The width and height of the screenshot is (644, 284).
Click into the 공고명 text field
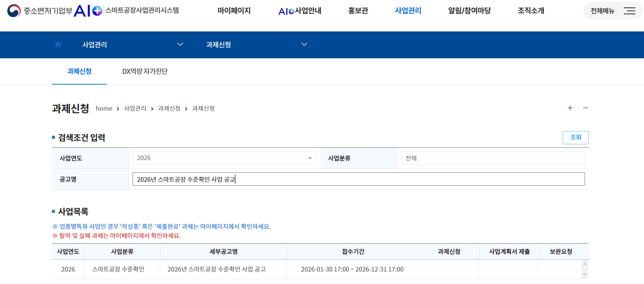point(358,179)
